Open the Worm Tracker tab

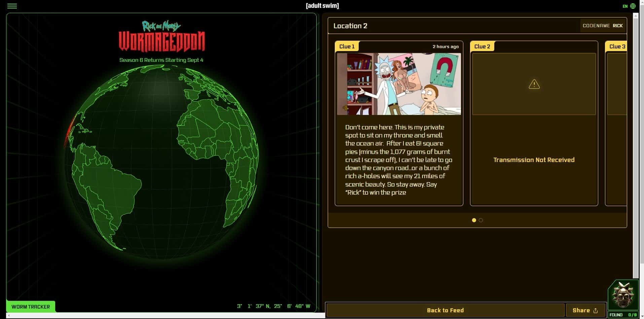pos(31,307)
